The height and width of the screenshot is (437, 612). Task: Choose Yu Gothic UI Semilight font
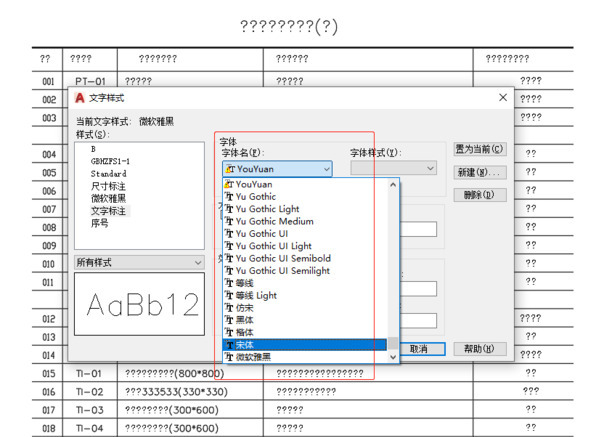coord(305,271)
